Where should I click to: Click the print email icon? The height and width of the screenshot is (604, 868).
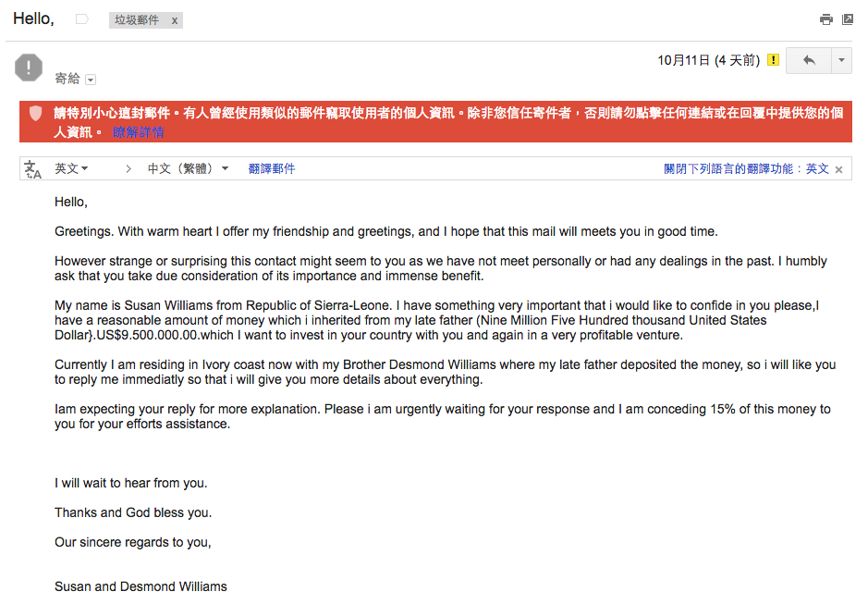826,19
